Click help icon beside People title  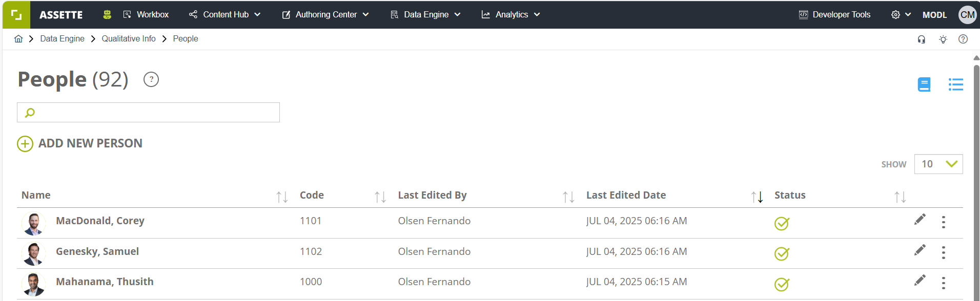click(x=151, y=79)
